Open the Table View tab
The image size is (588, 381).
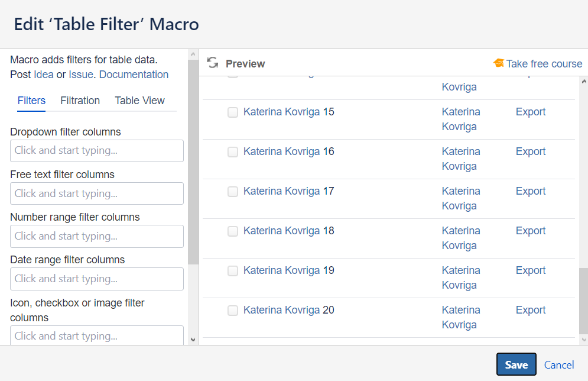(139, 101)
